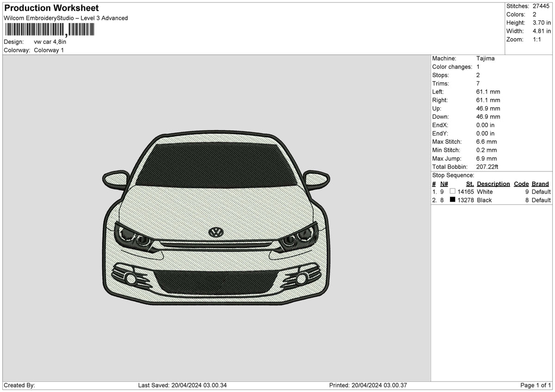Click 'Default' brand in the White row

[x=541, y=191]
